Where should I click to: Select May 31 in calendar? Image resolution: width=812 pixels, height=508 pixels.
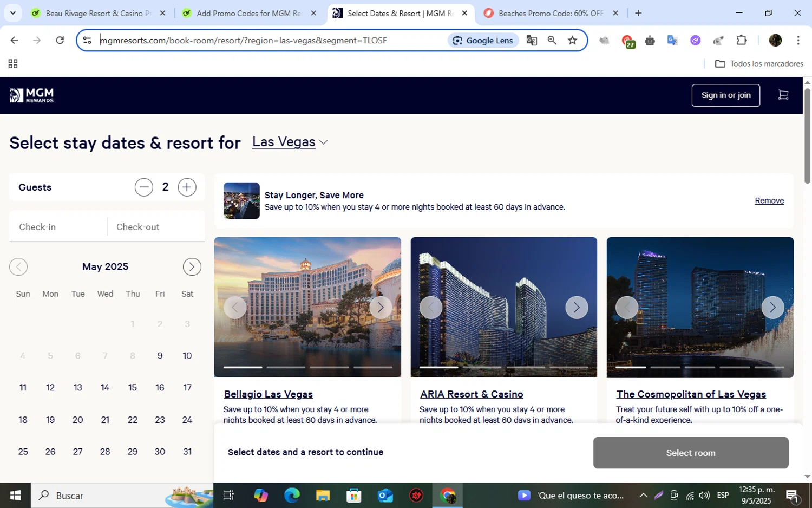point(187,452)
